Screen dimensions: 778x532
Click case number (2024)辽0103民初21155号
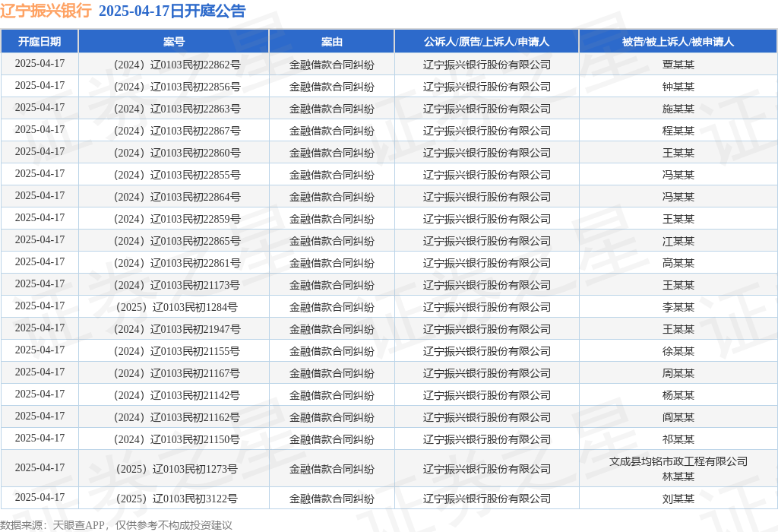click(176, 351)
